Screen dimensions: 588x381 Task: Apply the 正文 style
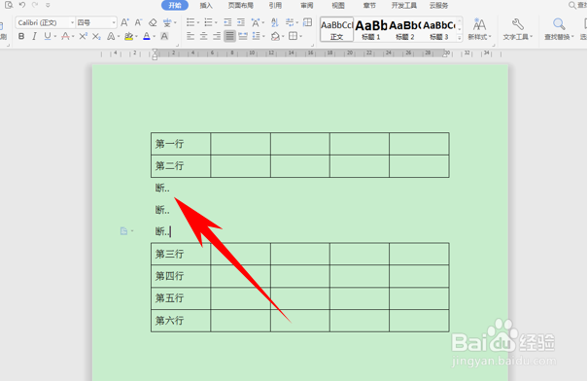pos(336,29)
